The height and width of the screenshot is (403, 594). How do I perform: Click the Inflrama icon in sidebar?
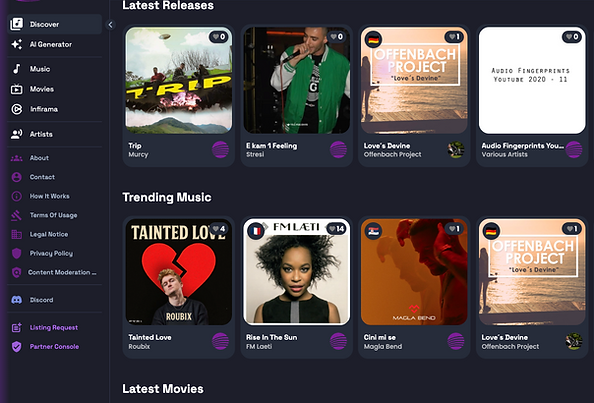[16, 109]
